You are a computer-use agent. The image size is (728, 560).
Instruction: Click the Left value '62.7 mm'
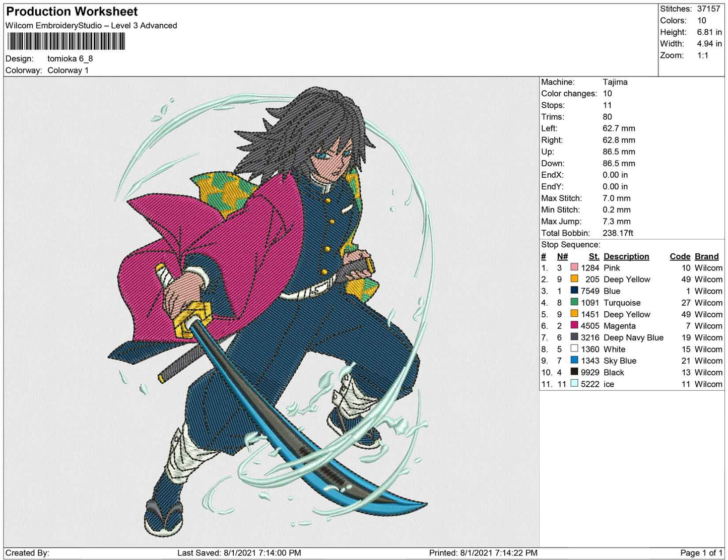[x=619, y=128]
